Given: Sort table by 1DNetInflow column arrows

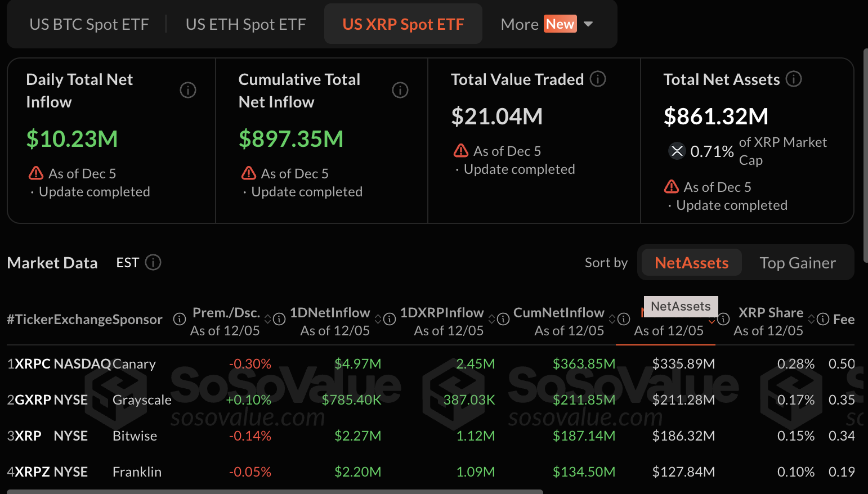Looking at the screenshot, I should (x=378, y=320).
